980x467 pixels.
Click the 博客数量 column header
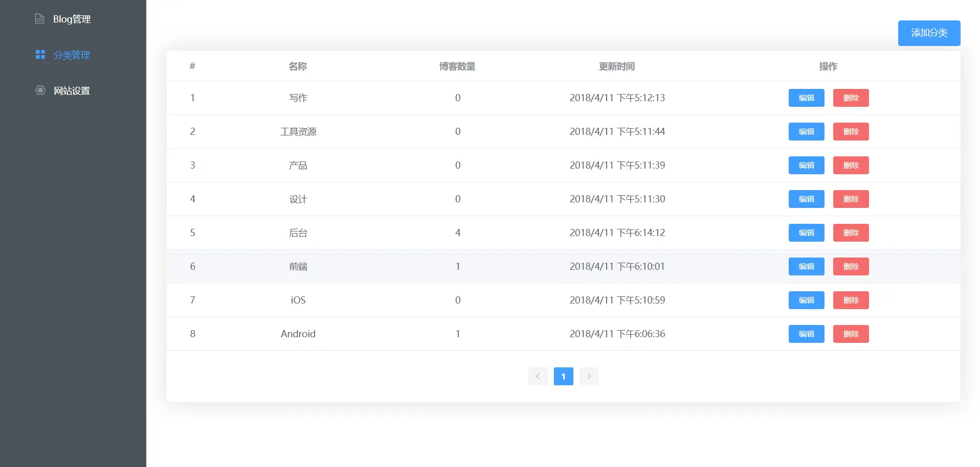457,66
